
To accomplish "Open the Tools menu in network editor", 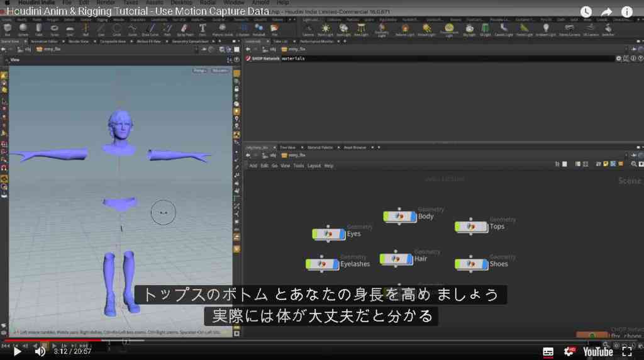I will click(x=299, y=166).
